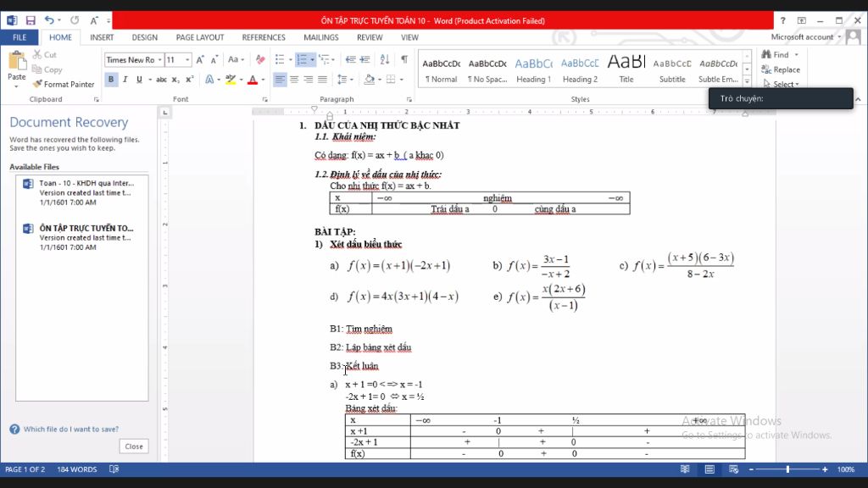This screenshot has width=868, height=488.
Task: Pick the red font color button
Action: tap(253, 80)
